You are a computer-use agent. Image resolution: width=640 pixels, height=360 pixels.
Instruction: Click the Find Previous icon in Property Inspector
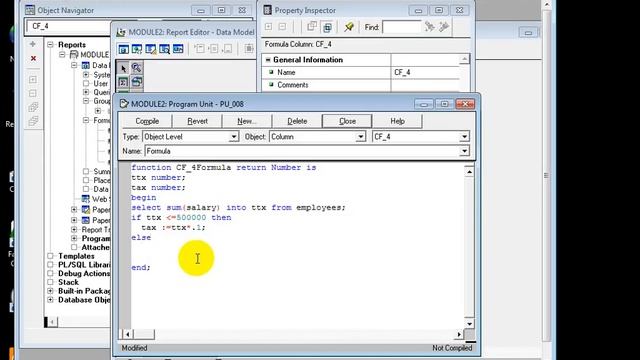point(444,27)
